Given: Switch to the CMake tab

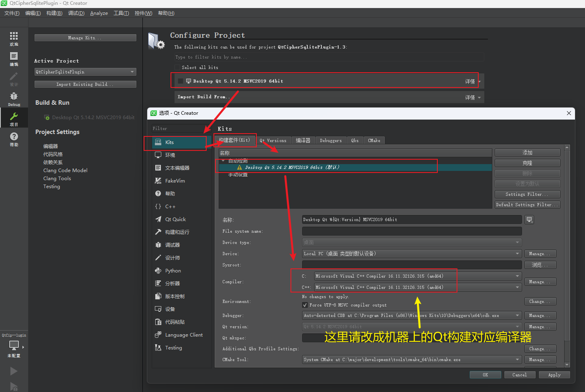Looking at the screenshot, I should pyautogui.click(x=374, y=140).
